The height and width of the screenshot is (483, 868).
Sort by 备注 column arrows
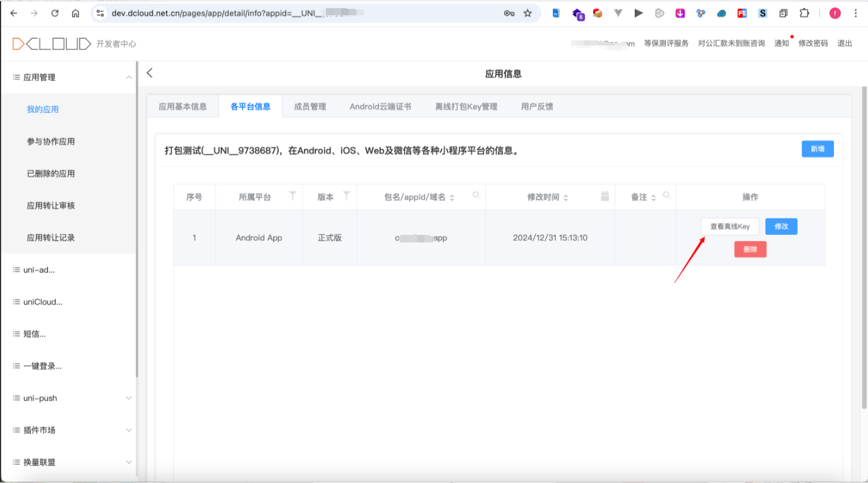(x=653, y=198)
